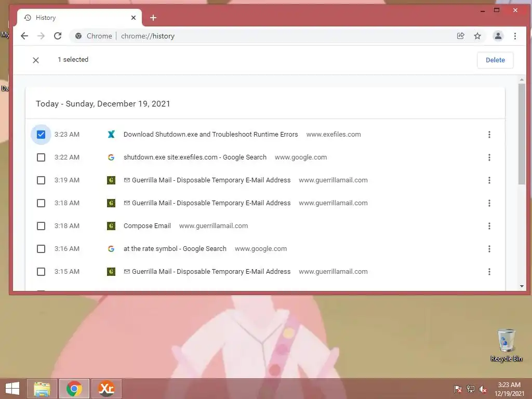The height and width of the screenshot is (399, 532).
Task: Click the Action Center flag tray icon
Action: pyautogui.click(x=458, y=389)
